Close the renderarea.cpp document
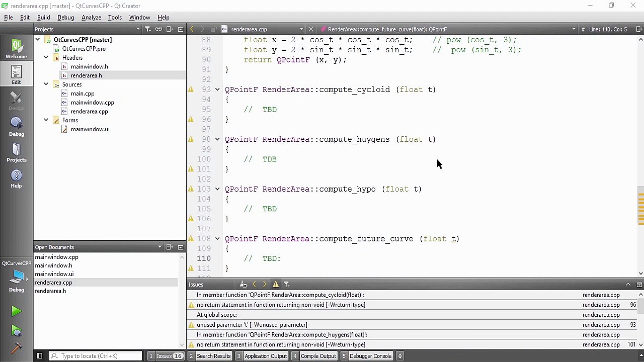 point(311,29)
